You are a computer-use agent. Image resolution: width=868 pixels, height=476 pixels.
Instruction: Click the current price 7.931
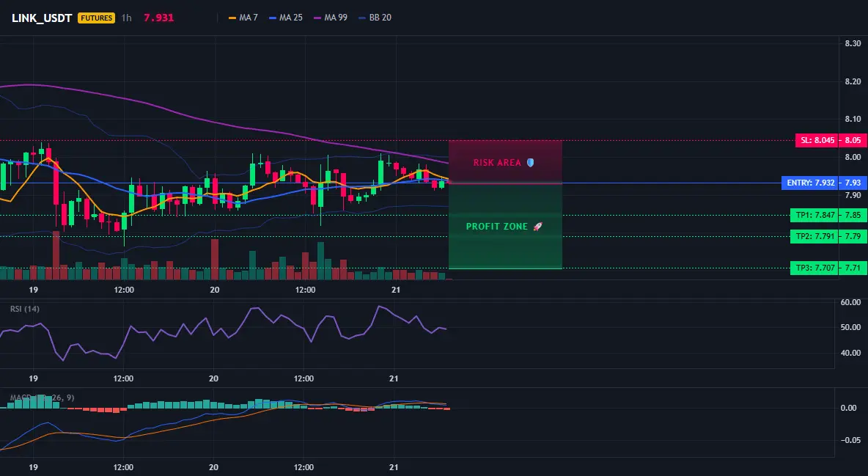(159, 18)
